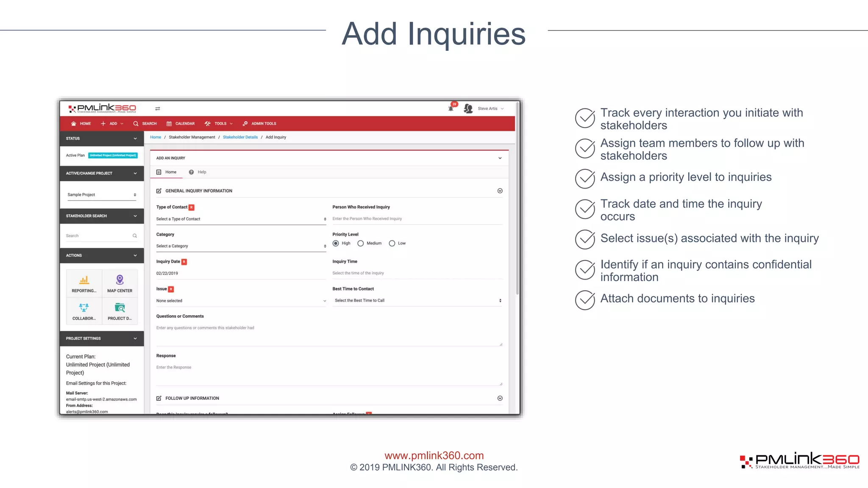Collapse General Inquiry Information circle arrow

click(500, 191)
